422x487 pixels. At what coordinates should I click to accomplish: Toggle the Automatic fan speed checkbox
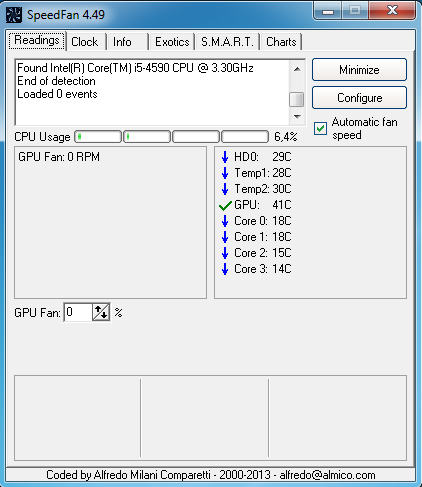coord(320,128)
